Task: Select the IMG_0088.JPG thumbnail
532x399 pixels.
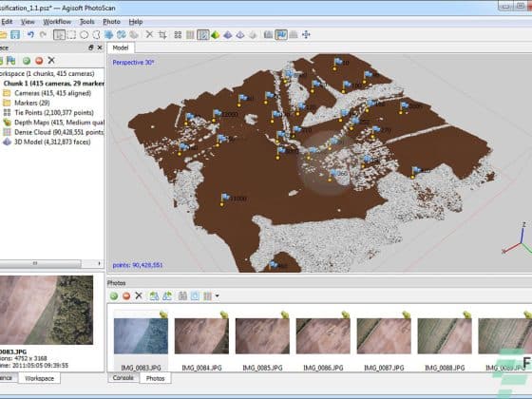Action: tap(445, 341)
